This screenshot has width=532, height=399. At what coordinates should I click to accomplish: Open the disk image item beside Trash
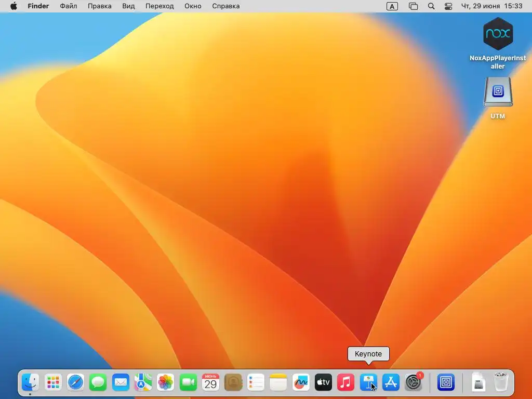[x=478, y=382]
